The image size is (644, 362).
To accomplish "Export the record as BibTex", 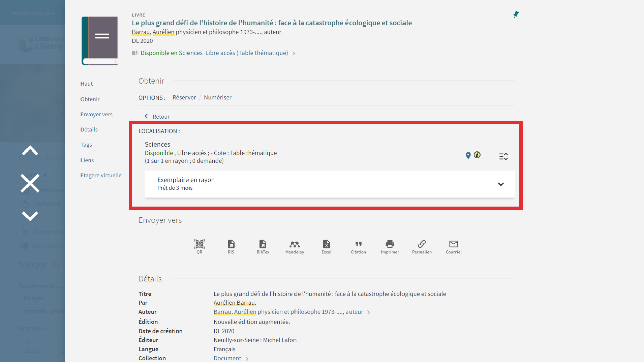I will pyautogui.click(x=263, y=247).
